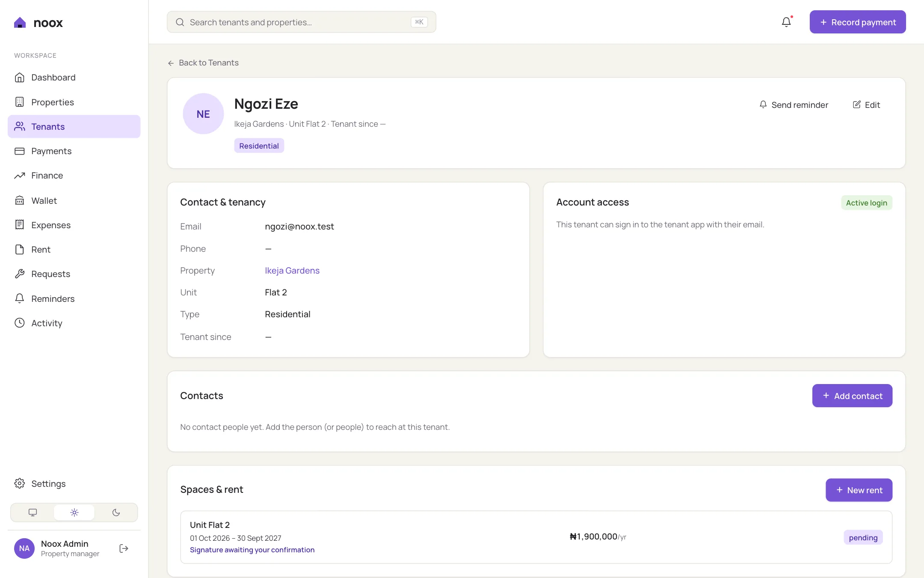The height and width of the screenshot is (578, 924).
Task: Click the Residential tag badge
Action: [x=259, y=146]
